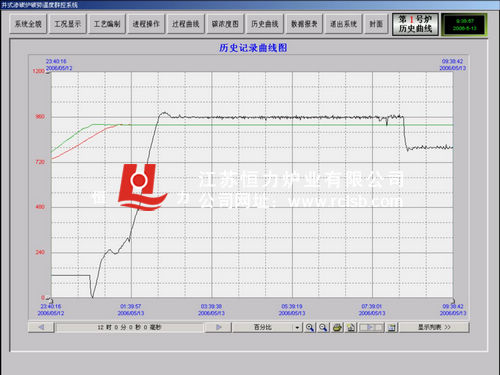
Task: Open the 工况显示 page
Action: [68, 24]
